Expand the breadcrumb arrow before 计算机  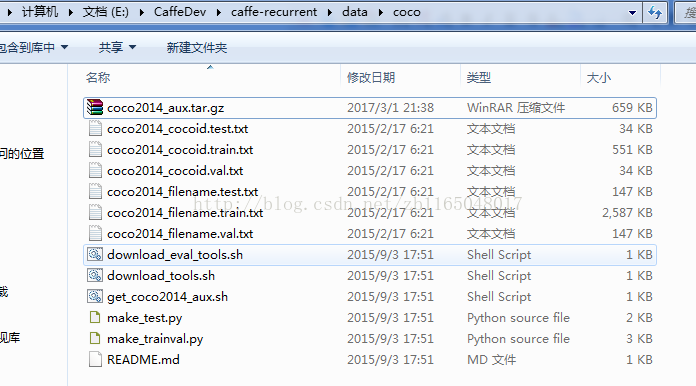tap(10, 12)
